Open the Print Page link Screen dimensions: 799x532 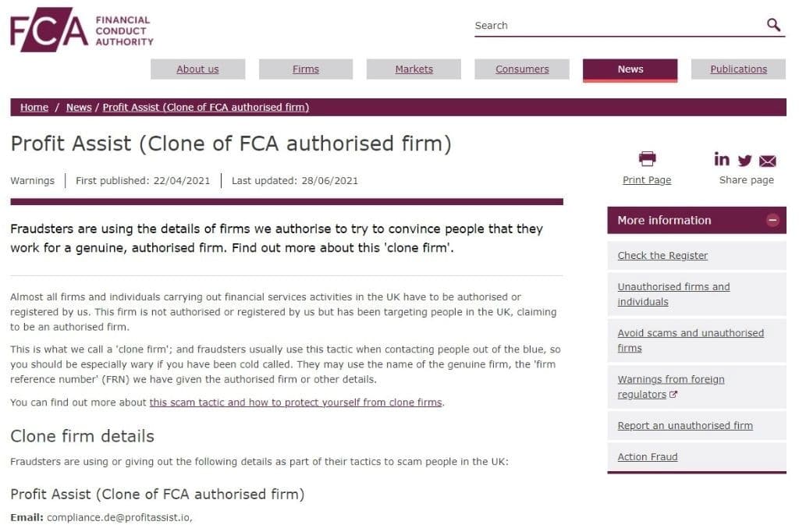tap(647, 180)
